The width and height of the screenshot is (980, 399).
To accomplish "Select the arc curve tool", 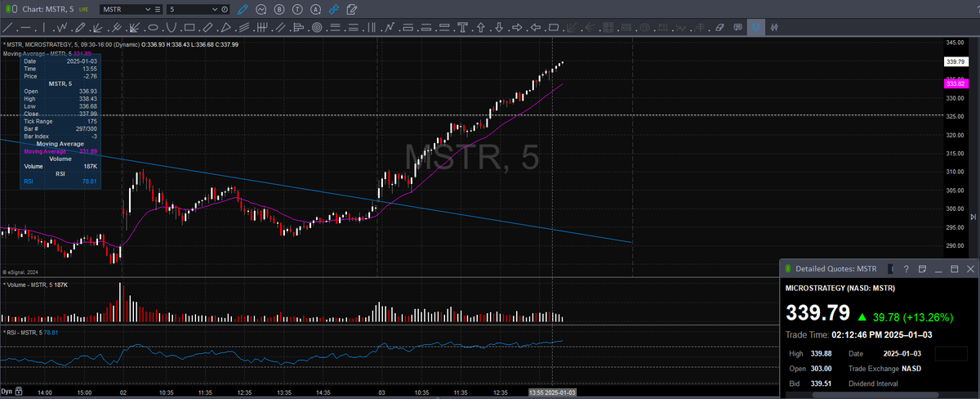I will 171,28.
